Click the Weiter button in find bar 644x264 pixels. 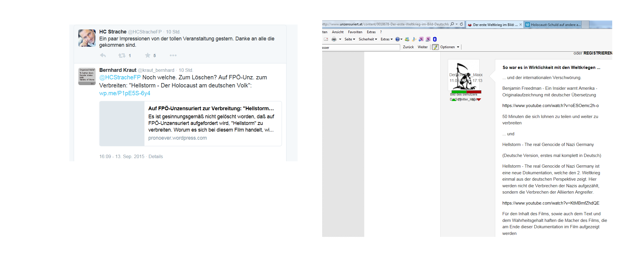click(422, 47)
